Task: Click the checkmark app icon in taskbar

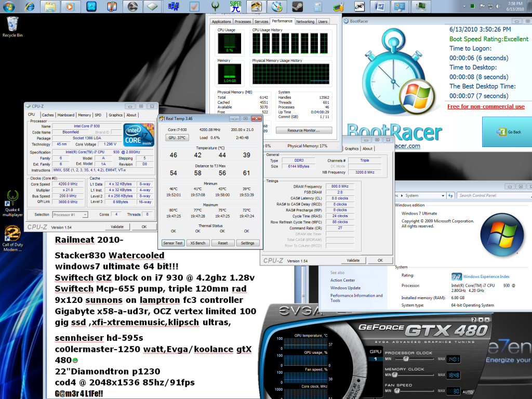Action: [x=194, y=6]
